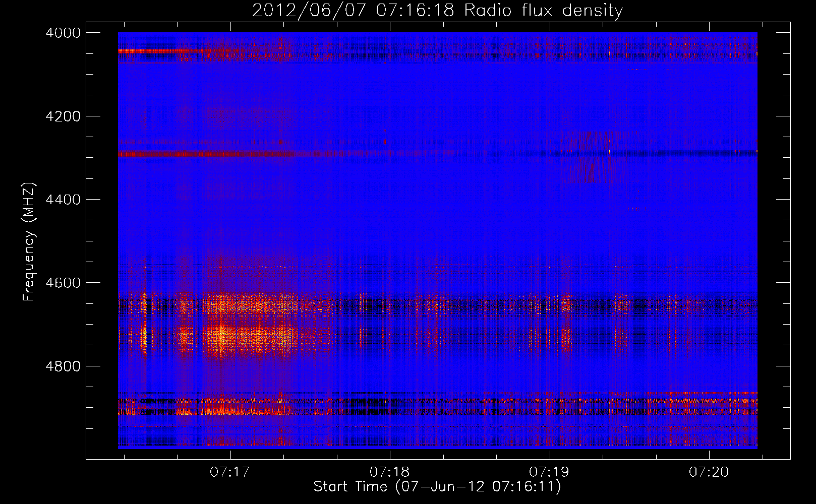Click the red drifting streak feature near 4300 MHz after 07:19
The image size is (816, 504).
(x=590, y=157)
